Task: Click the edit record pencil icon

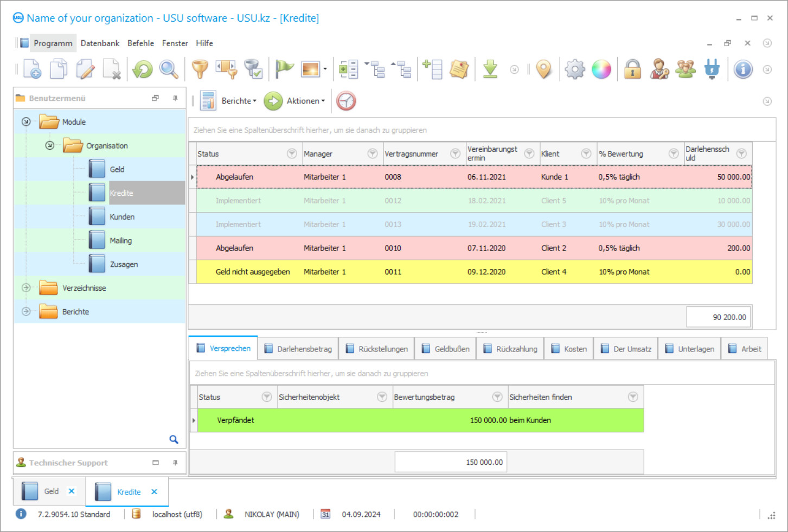Action: pos(85,69)
